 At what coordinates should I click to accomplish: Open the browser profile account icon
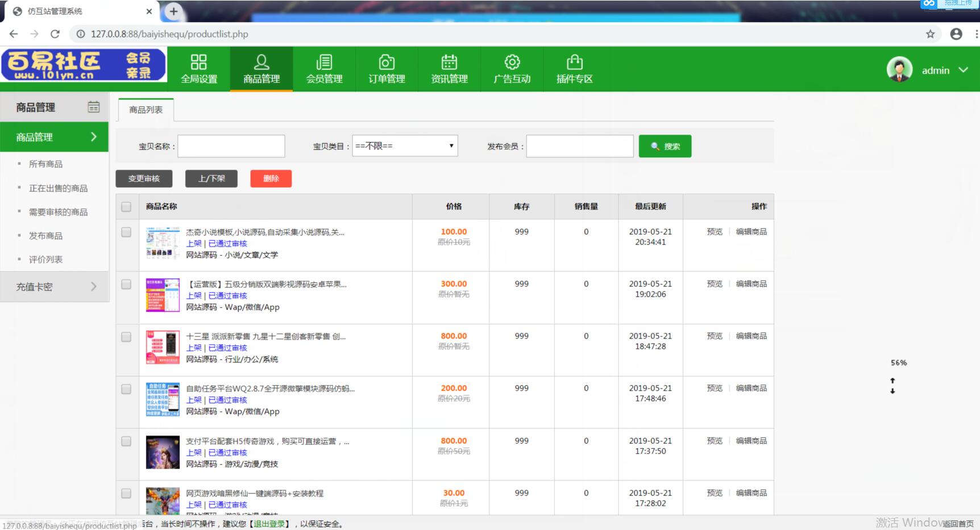(956, 34)
